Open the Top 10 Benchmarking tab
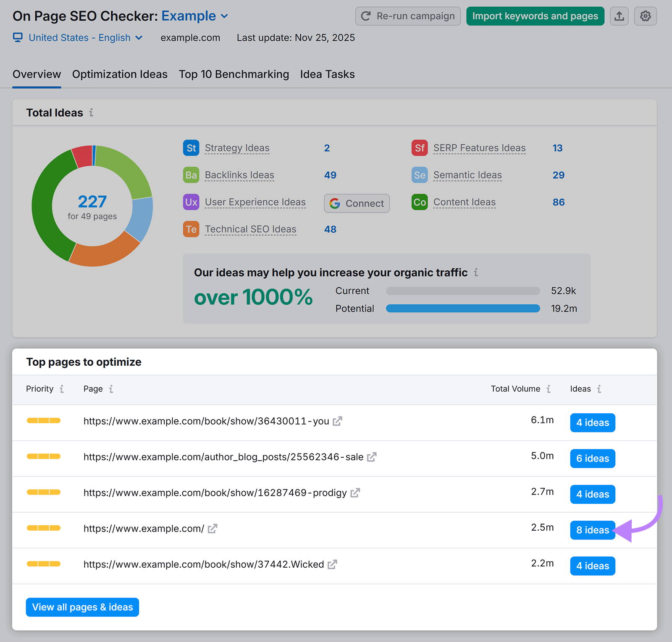 point(234,74)
